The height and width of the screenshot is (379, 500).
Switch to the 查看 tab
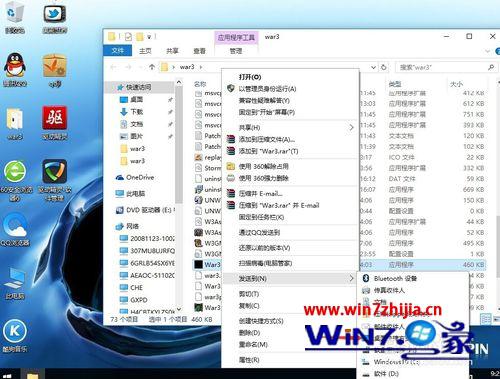pos(199,51)
